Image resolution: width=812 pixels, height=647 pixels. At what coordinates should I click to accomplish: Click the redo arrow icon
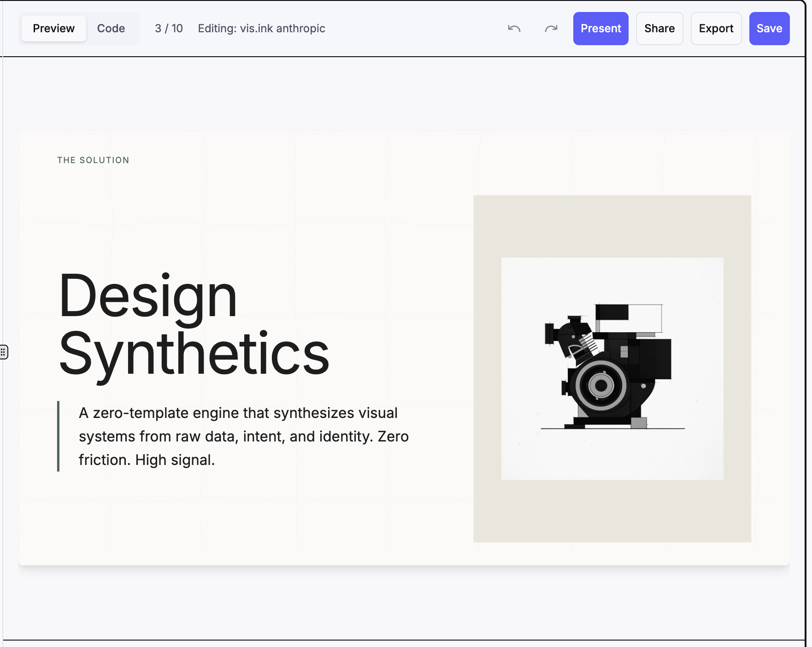(x=551, y=29)
